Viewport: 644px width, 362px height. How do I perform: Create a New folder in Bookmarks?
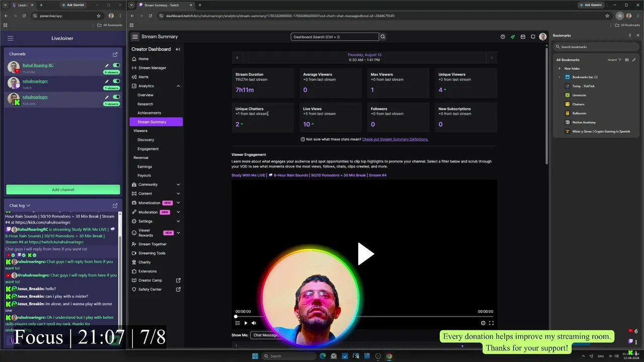(x=572, y=68)
